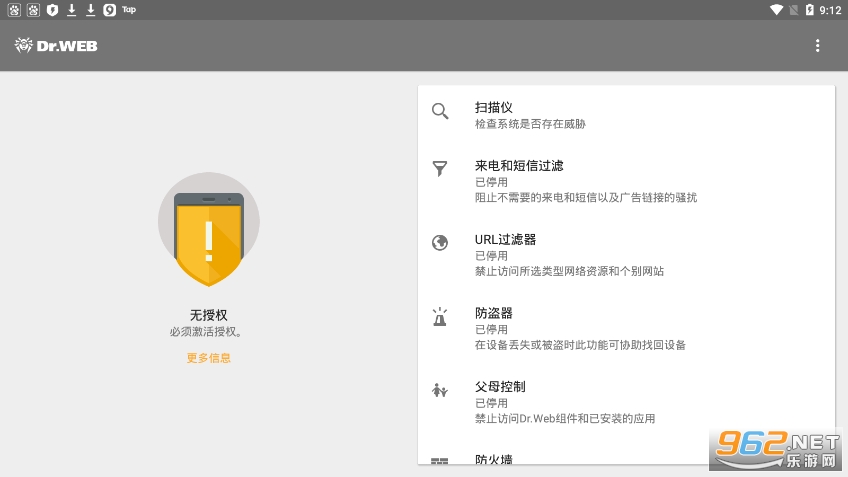The height and width of the screenshot is (477, 848).
Task: Tap the firewall brick icon
Action: tap(440, 461)
